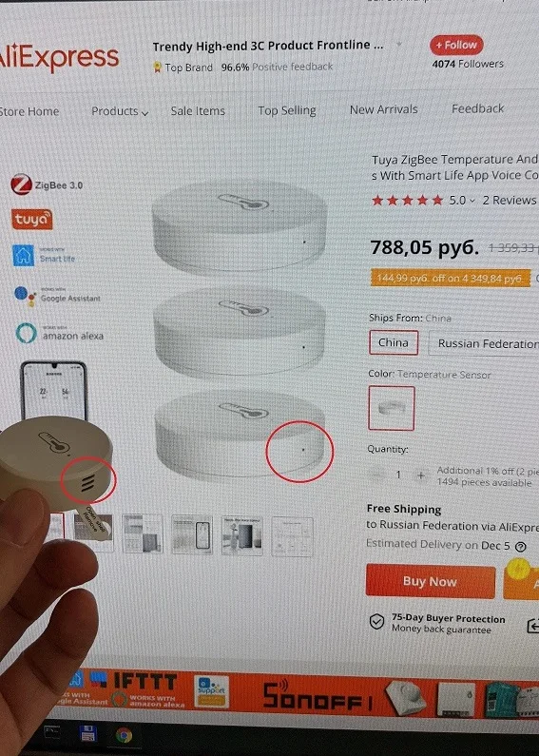Click the estimated delivery help question icon

(520, 546)
